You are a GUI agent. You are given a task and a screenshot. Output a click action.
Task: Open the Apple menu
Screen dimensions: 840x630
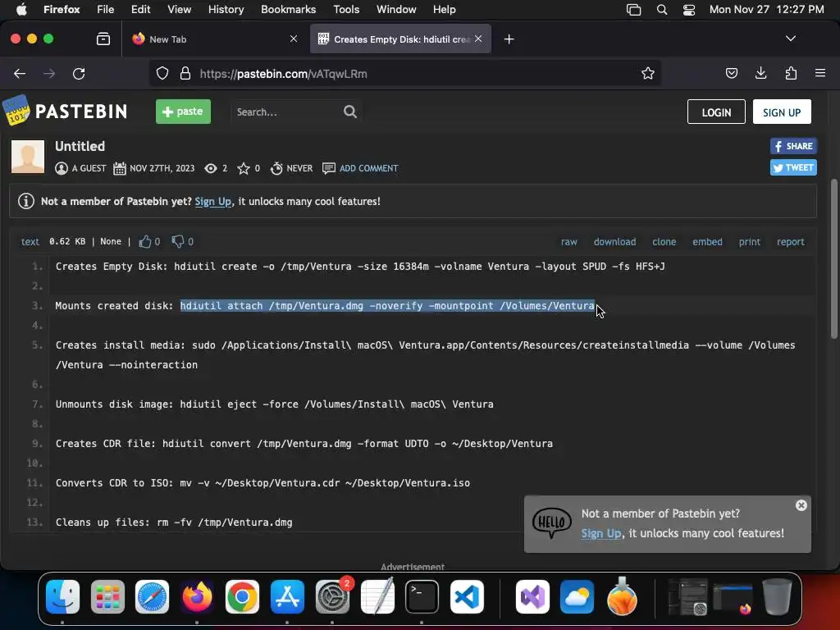[x=21, y=9]
